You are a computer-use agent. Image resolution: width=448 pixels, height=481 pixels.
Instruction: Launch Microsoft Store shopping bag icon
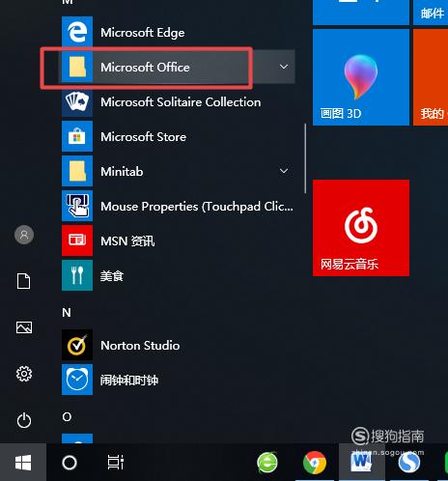click(77, 136)
